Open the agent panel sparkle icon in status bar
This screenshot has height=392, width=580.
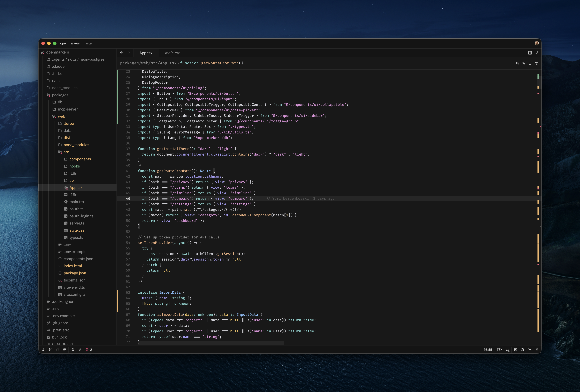coord(530,350)
